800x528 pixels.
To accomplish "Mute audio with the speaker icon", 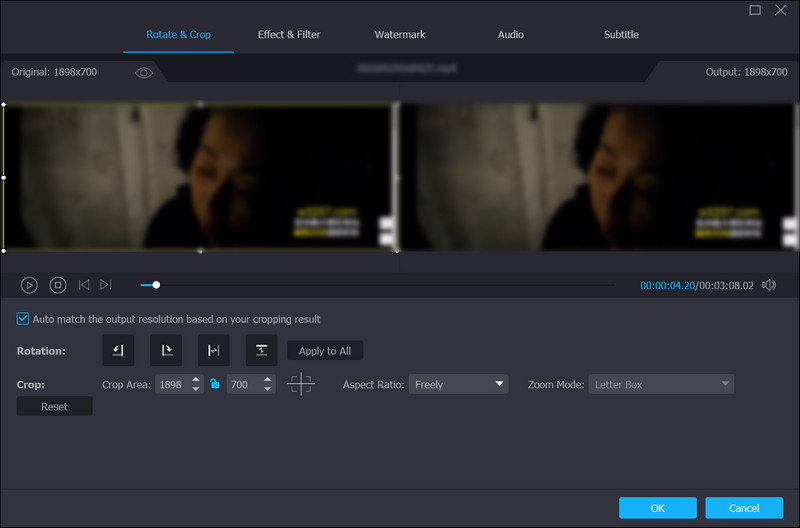I will click(768, 285).
